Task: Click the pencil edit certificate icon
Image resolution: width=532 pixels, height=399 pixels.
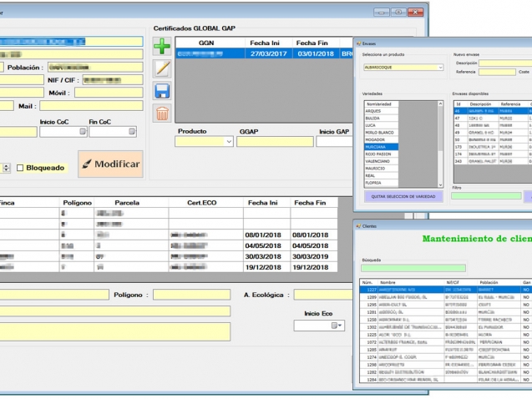Action: (x=162, y=68)
